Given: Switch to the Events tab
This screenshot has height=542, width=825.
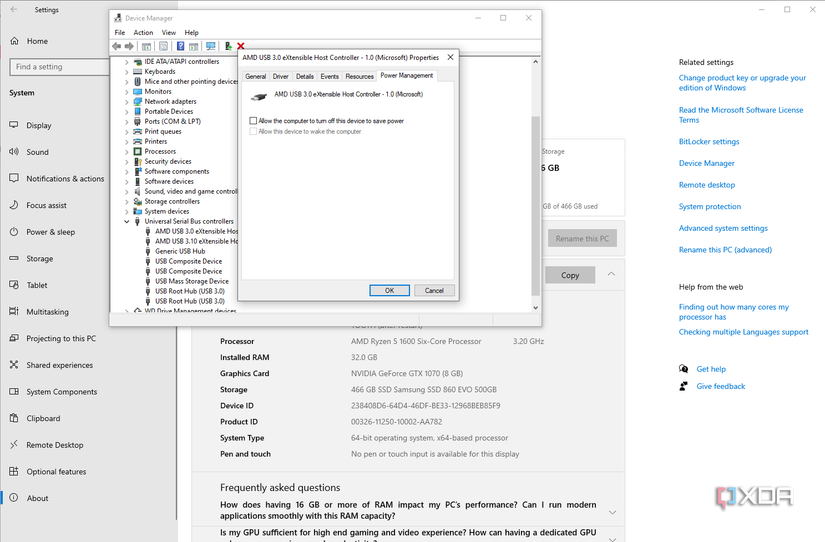Looking at the screenshot, I should click(329, 77).
